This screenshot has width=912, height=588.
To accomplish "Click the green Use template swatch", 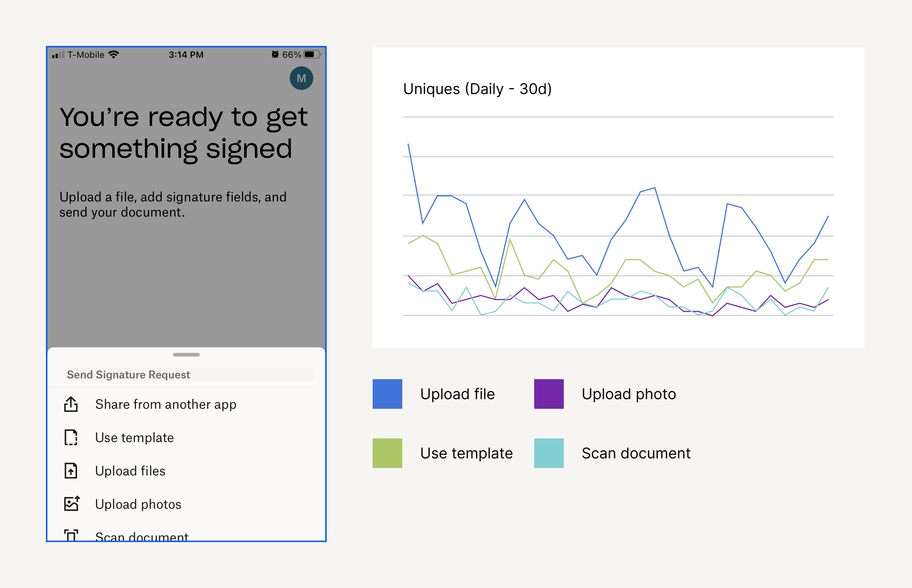I will 387,453.
